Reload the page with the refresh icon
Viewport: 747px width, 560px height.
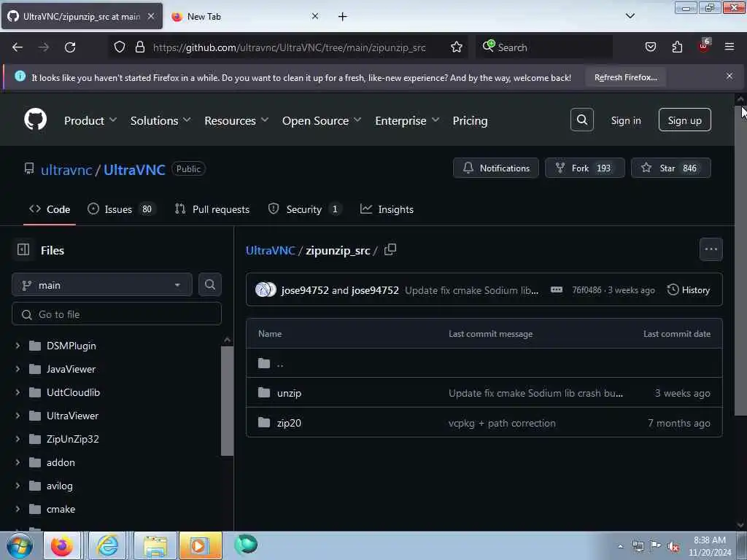pos(70,47)
